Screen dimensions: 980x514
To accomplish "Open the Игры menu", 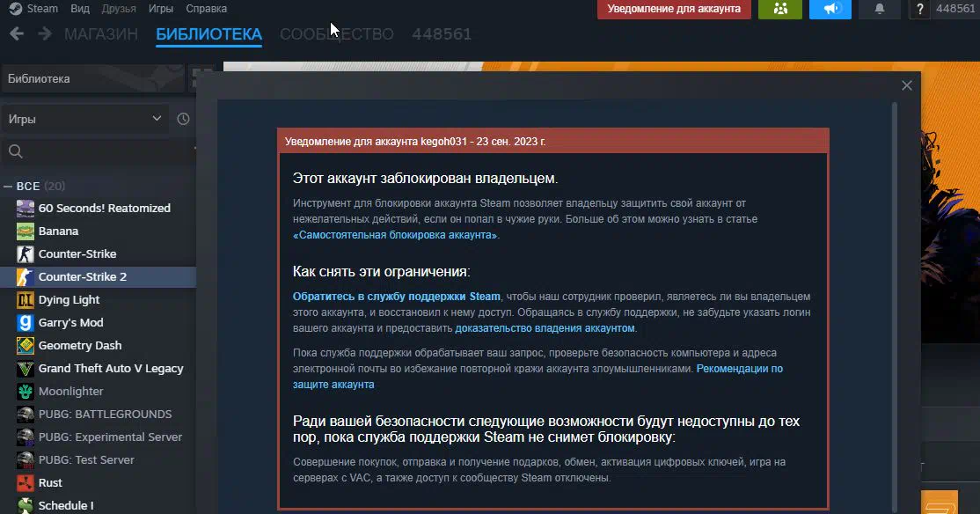I will point(161,9).
